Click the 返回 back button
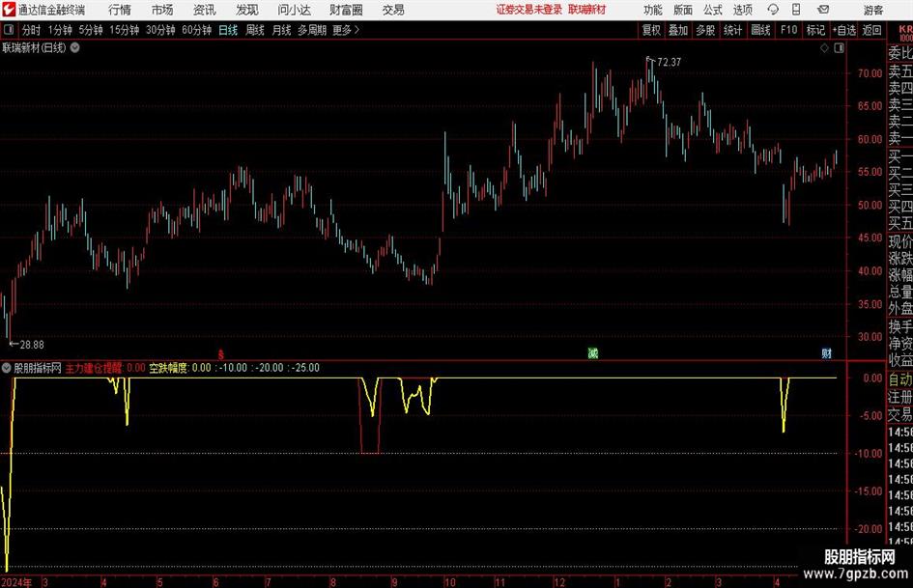 [x=871, y=30]
